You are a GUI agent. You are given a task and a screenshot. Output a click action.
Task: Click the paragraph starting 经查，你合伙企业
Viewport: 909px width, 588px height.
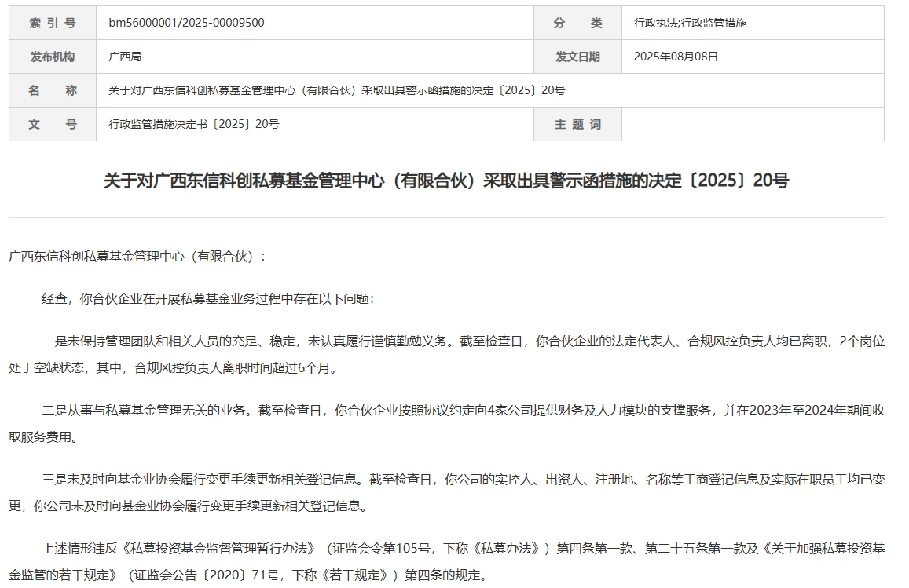208,299
